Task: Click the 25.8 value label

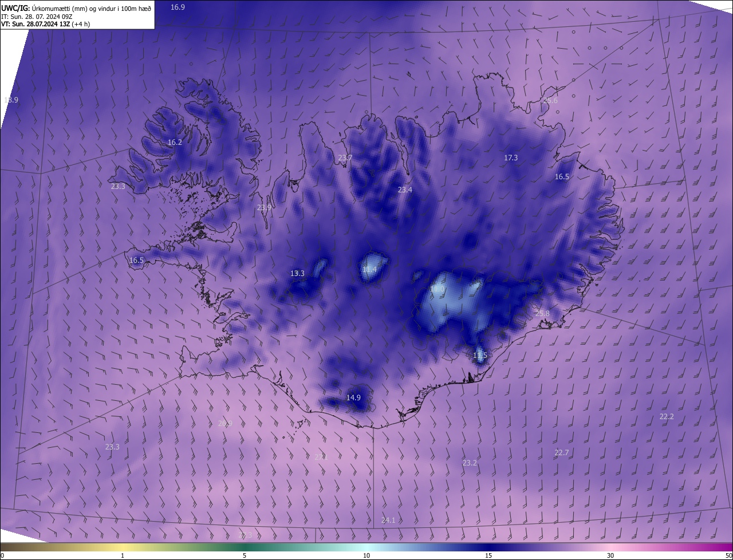Action: [x=542, y=313]
